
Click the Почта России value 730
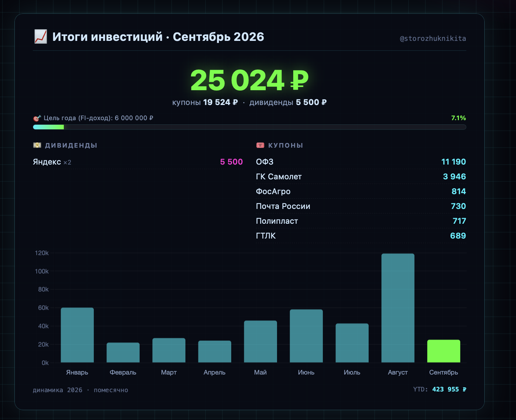point(459,206)
